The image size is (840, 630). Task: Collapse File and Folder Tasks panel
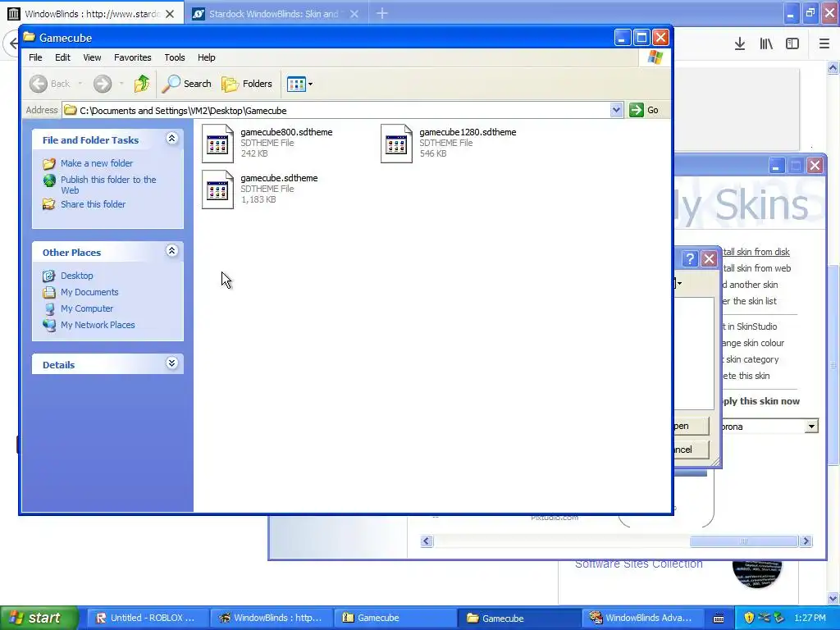pyautogui.click(x=172, y=139)
